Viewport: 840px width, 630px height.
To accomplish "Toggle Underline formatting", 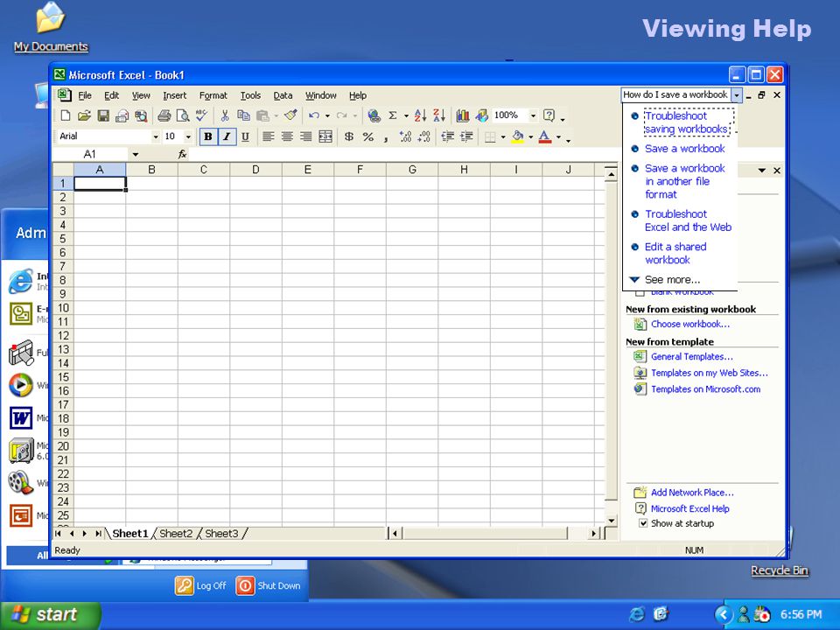I will coord(245,136).
